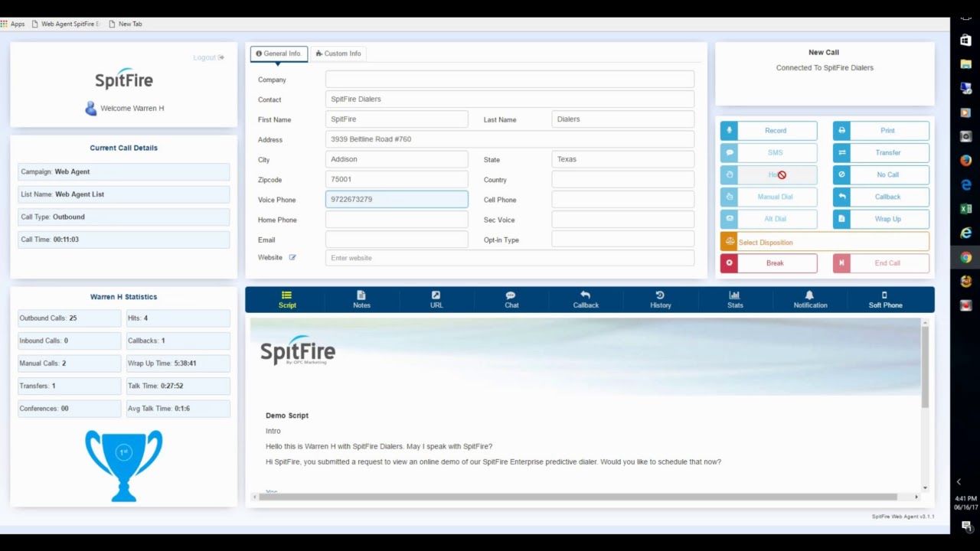Click the Last Name field

tap(622, 119)
